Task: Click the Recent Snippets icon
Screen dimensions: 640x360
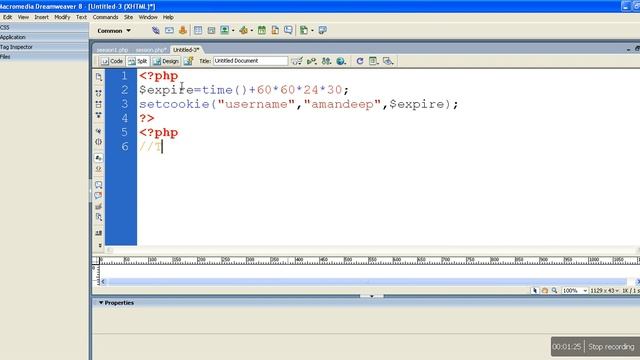Action: tap(99, 218)
